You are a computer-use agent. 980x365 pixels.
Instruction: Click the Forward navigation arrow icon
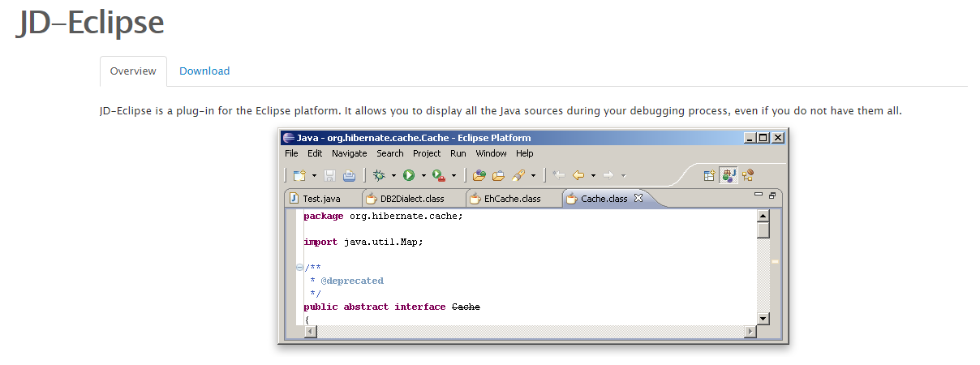coord(608,175)
